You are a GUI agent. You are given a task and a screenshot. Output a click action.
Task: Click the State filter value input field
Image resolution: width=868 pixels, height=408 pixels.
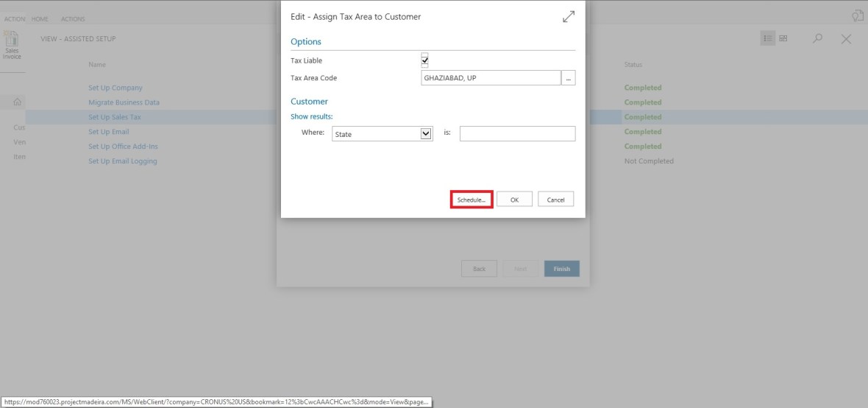517,134
